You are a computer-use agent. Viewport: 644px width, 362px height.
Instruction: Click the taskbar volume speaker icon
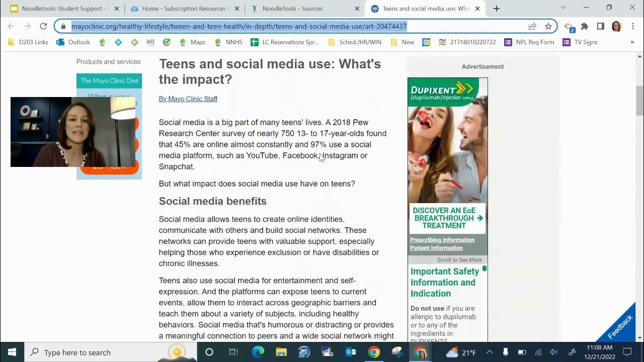pyautogui.click(x=554, y=352)
